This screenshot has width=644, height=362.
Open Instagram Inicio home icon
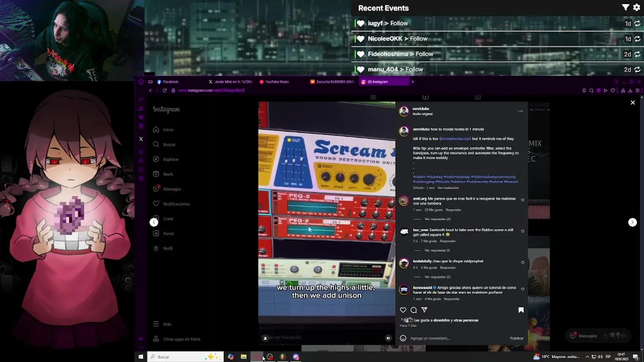click(156, 130)
